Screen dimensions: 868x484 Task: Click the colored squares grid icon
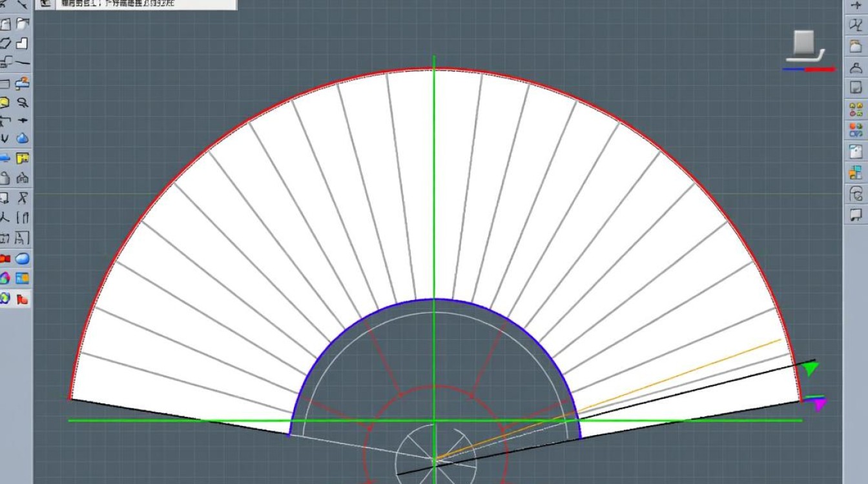856,172
